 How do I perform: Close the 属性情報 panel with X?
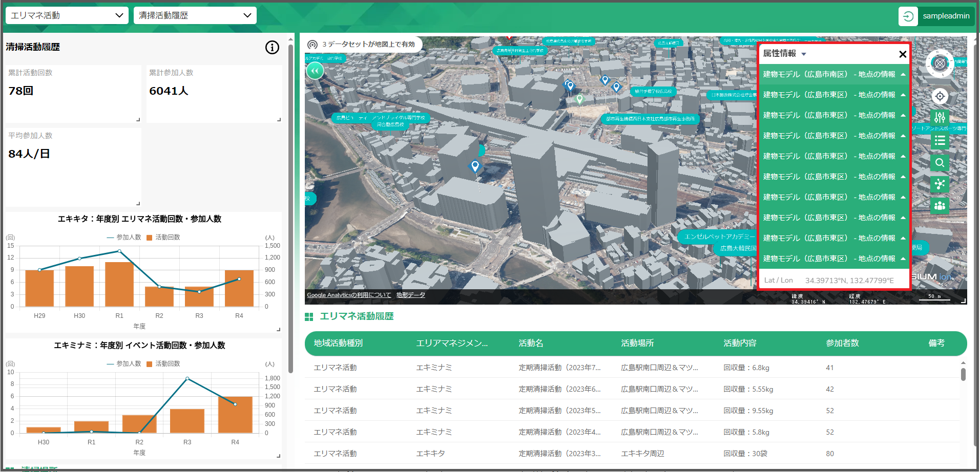coord(903,54)
